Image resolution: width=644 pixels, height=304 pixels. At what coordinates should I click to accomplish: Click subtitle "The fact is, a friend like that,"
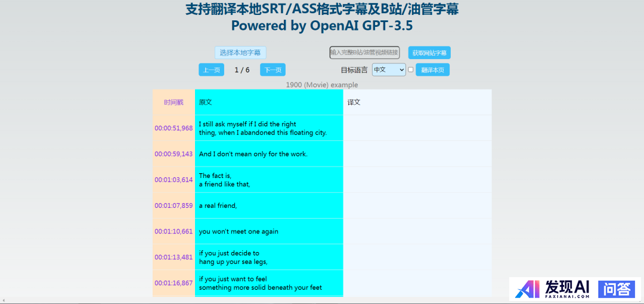225,180
